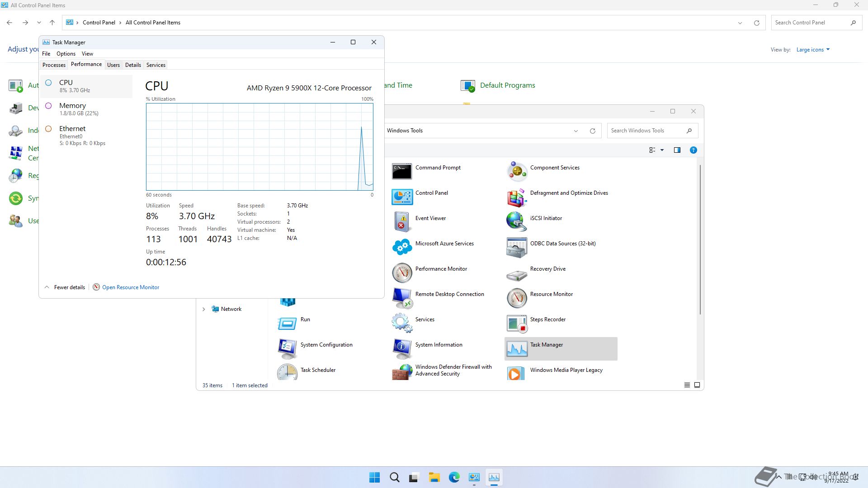Open View by Large icons dropdown
This screenshot has width=868, height=488.
(813, 50)
